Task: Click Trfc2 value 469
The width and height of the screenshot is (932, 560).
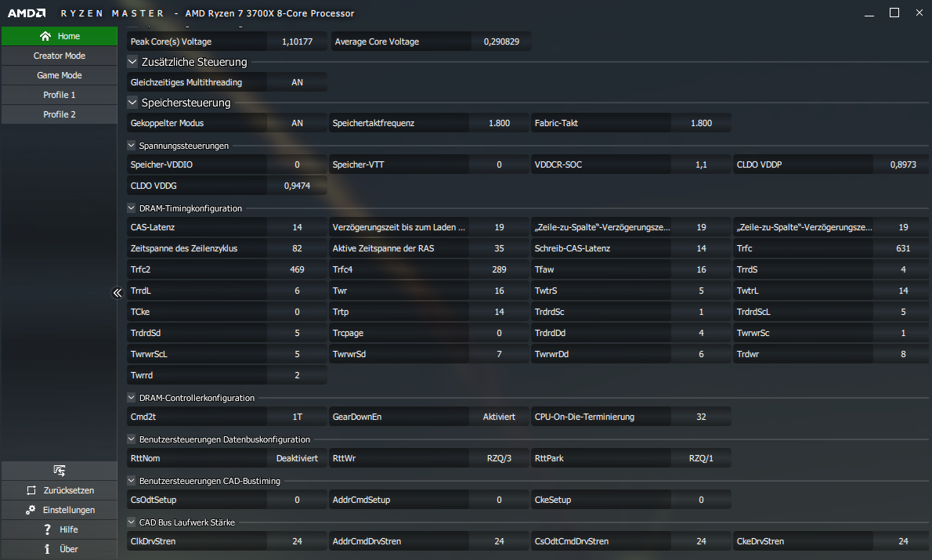Action: 297,269
